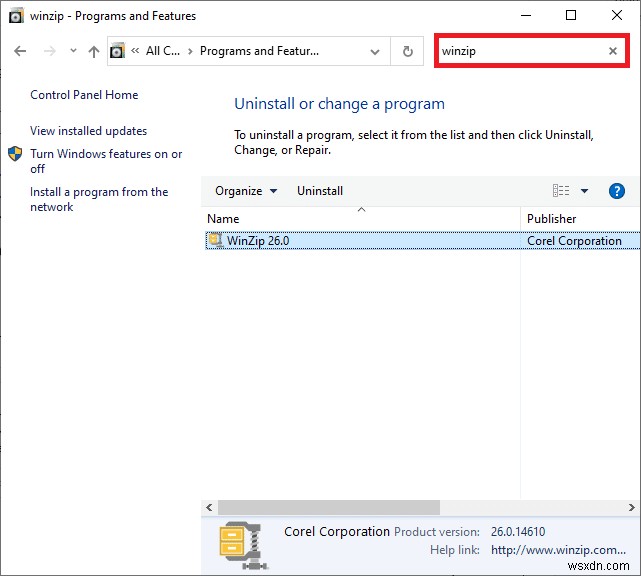Click the WinZip 26.0 row icon

click(x=215, y=240)
